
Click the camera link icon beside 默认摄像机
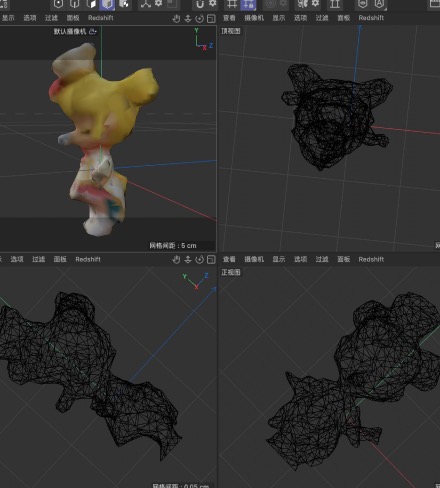coord(93,32)
